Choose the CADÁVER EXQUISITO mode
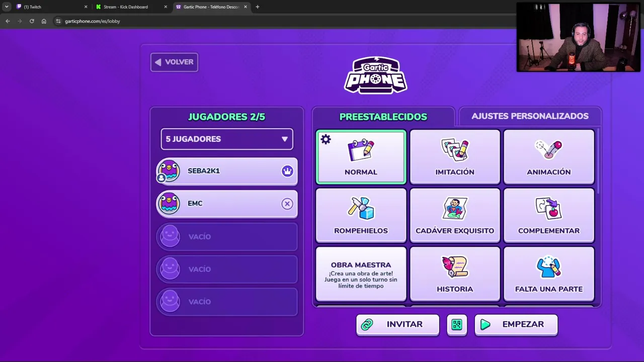Image resolution: width=644 pixels, height=362 pixels. pos(455,216)
